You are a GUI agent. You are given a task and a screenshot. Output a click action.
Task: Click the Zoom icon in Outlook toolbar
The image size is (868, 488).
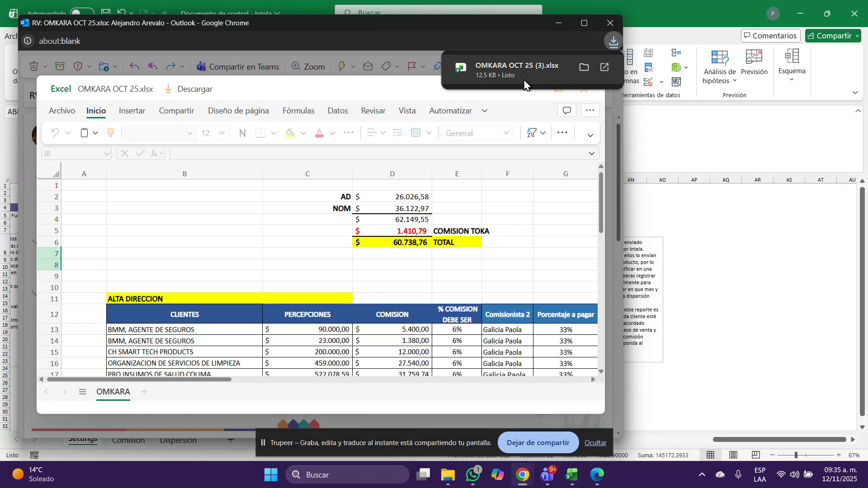[308, 66]
